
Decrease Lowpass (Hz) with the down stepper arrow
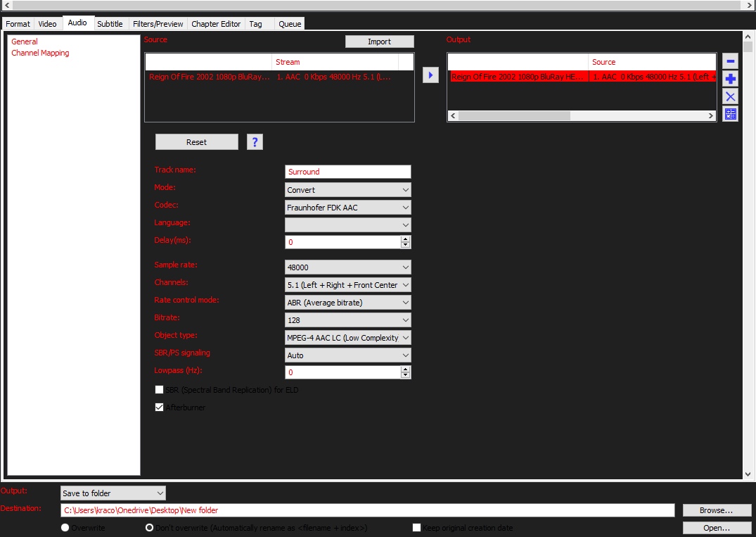406,375
